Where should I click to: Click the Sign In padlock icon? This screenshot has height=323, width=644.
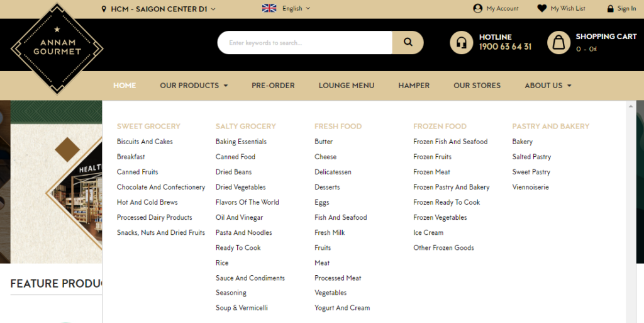(x=610, y=9)
